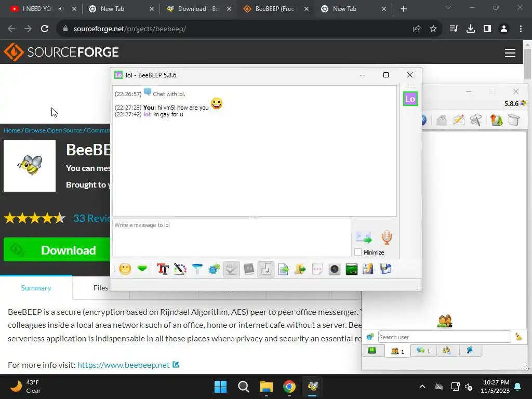The image size is (532, 399).
Task: Click the SourceForge logo
Action: click(61, 52)
